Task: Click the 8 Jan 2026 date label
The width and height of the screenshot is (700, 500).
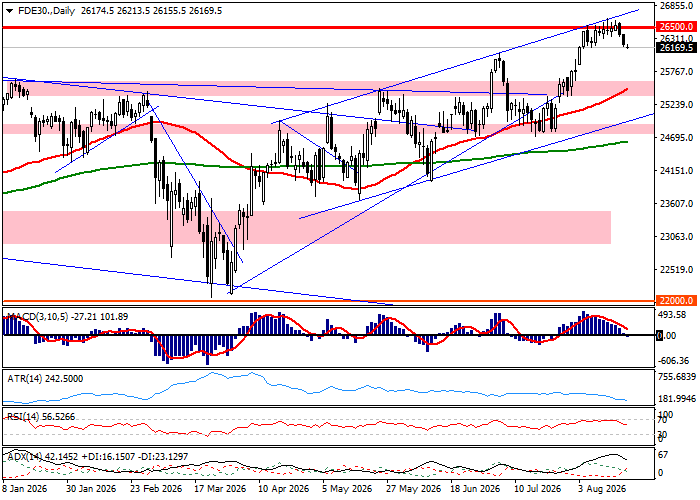Action: pyautogui.click(x=24, y=488)
